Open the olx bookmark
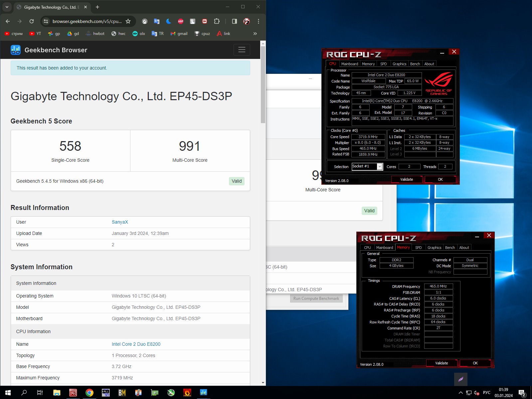This screenshot has height=399, width=532. coord(139,34)
